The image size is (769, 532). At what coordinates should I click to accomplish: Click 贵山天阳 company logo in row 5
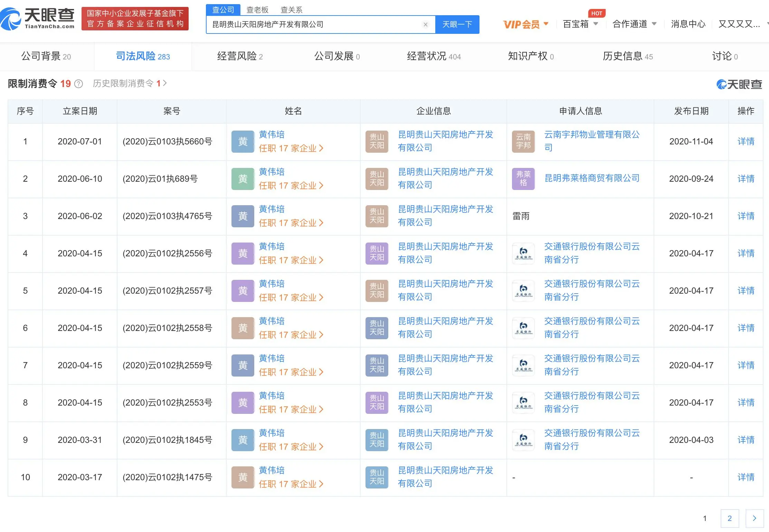(377, 291)
